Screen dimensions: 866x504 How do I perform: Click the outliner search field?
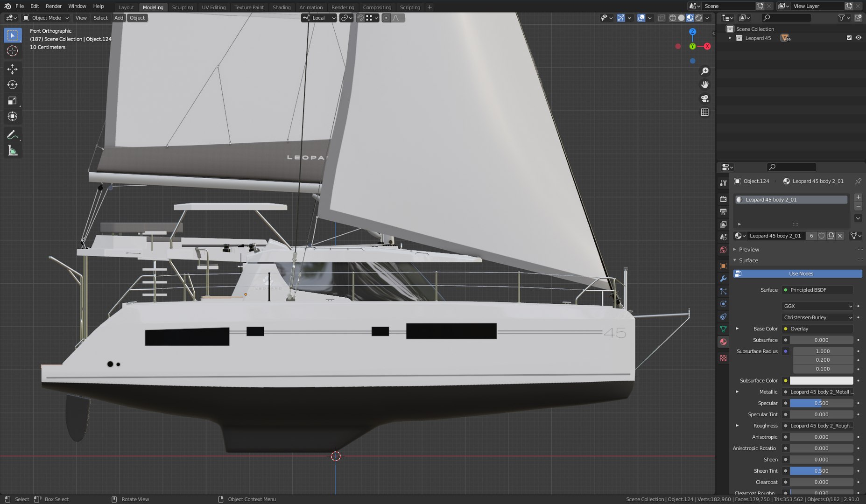click(x=786, y=18)
